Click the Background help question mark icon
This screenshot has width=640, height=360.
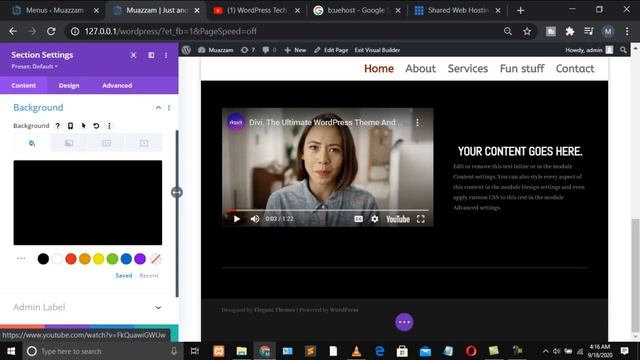point(58,126)
